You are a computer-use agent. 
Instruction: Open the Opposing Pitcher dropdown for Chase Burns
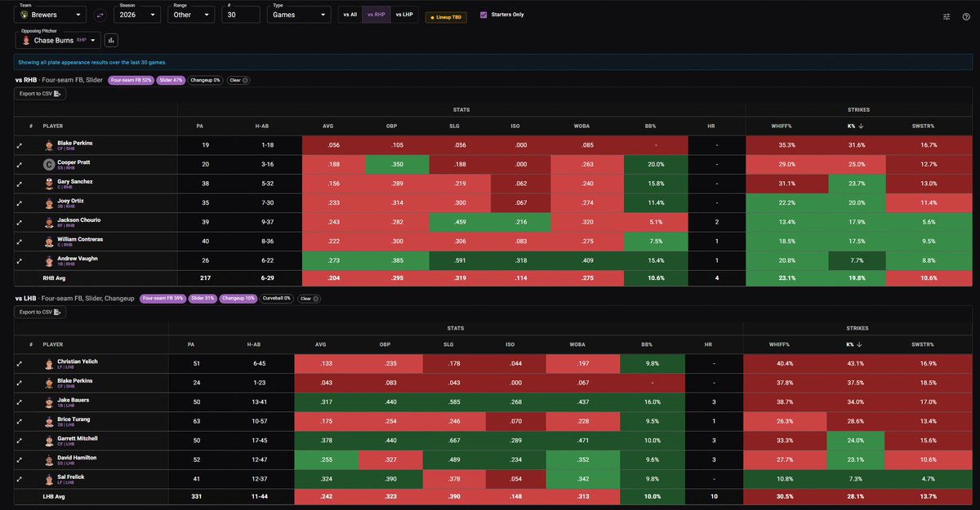[x=59, y=40]
